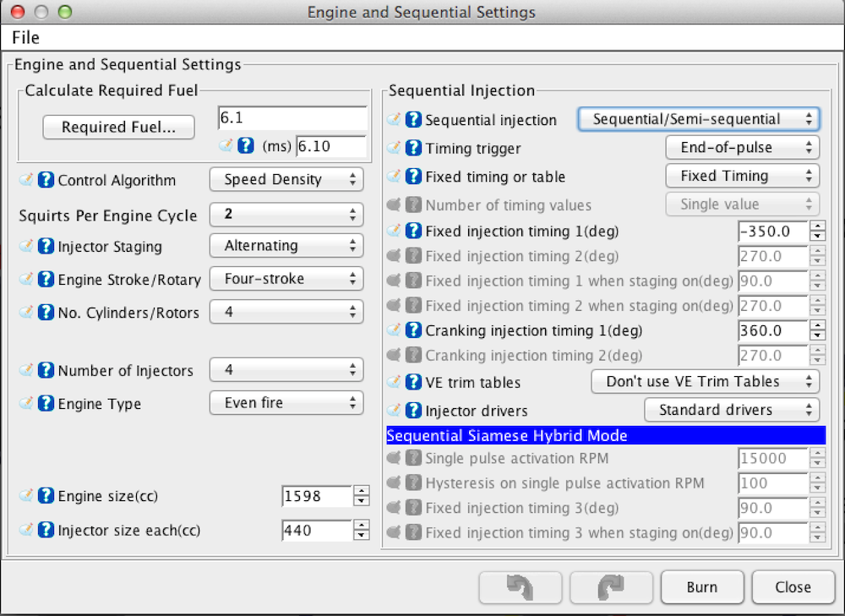The height and width of the screenshot is (616, 845).
Task: Click the help icon next to Injector drivers
Action: [414, 411]
